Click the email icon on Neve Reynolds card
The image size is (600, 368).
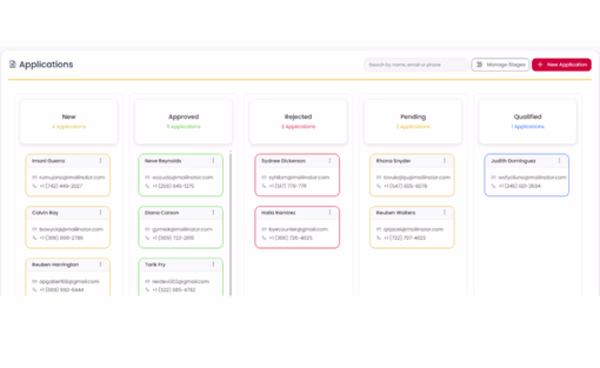click(147, 177)
